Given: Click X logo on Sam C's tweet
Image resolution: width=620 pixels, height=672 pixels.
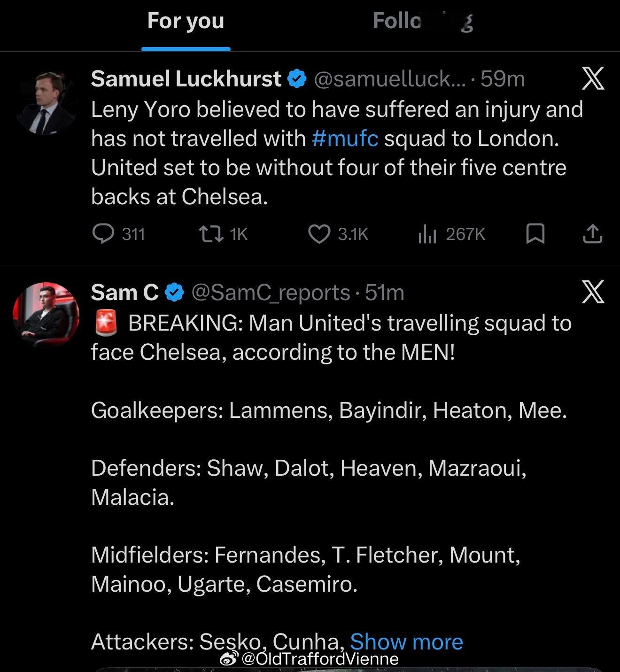Looking at the screenshot, I should coord(593,292).
